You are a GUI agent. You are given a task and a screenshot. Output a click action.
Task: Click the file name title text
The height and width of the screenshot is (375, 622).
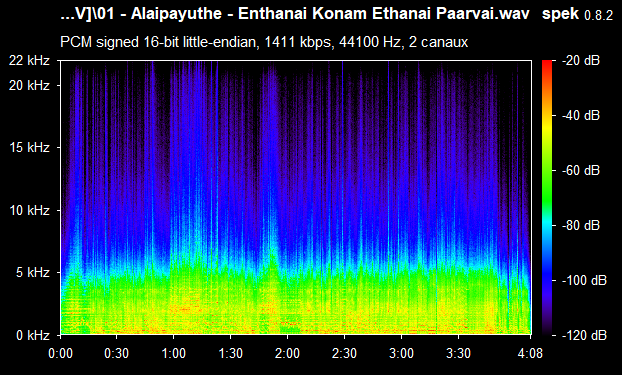tap(295, 14)
